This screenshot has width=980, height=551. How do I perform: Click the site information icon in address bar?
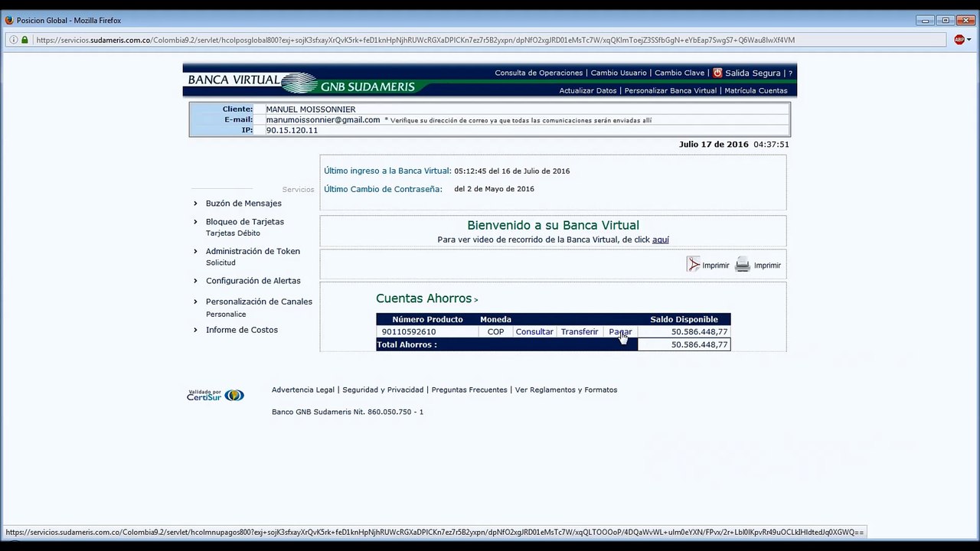[x=14, y=40]
